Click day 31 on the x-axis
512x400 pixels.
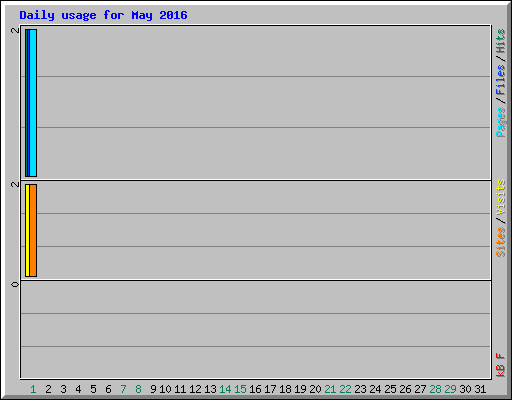(480, 389)
